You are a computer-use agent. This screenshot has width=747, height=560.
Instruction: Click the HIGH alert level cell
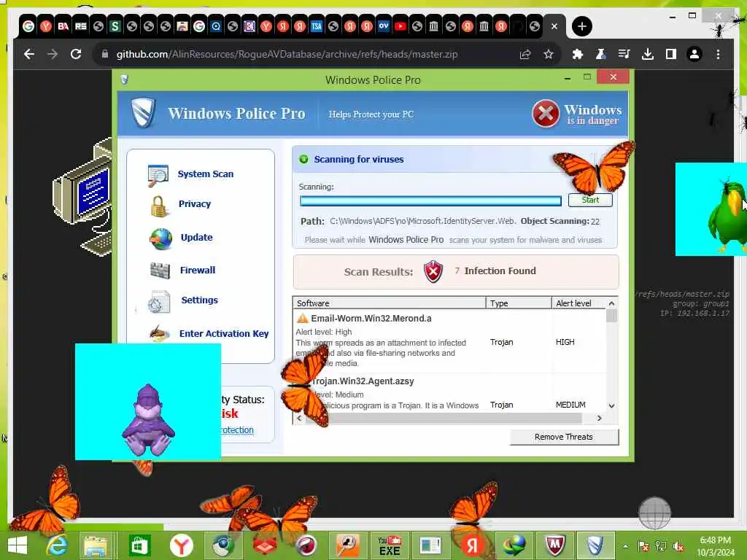pos(565,342)
